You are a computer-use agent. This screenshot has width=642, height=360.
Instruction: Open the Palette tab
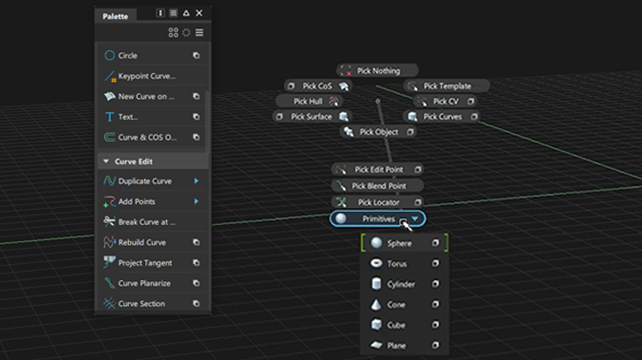pyautogui.click(x=115, y=16)
